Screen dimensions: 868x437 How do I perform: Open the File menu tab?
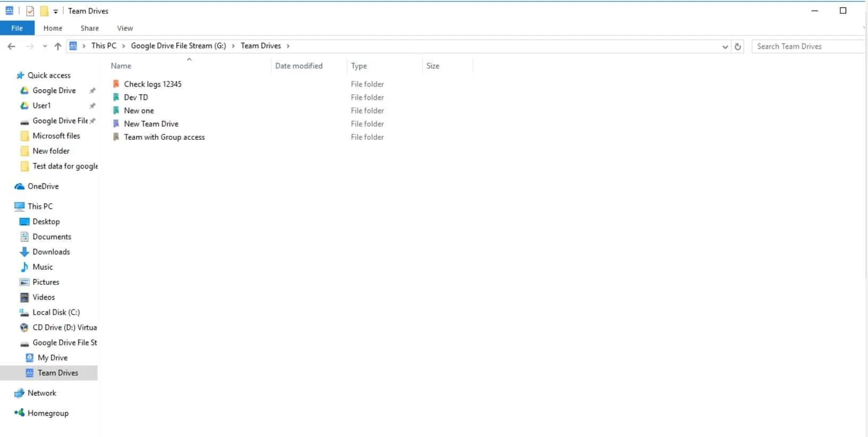17,28
